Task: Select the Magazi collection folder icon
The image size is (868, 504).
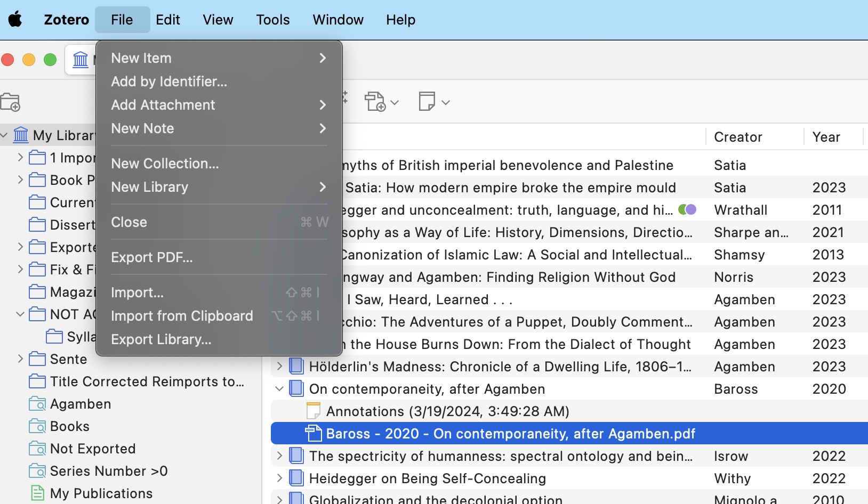Action: click(37, 292)
